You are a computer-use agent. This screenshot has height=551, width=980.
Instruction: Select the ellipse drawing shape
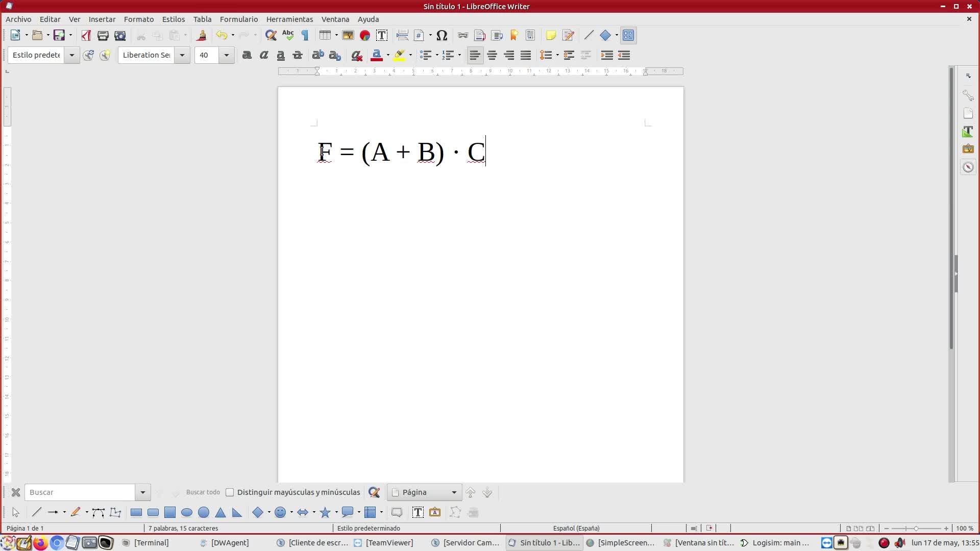pyautogui.click(x=187, y=512)
